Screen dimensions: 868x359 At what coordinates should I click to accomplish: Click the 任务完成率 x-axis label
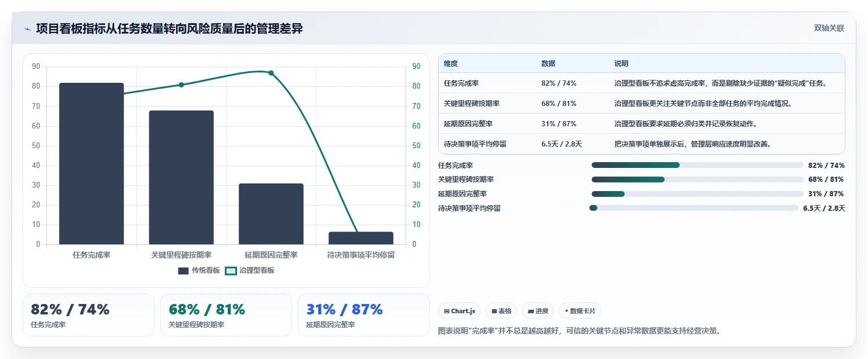[x=92, y=255]
